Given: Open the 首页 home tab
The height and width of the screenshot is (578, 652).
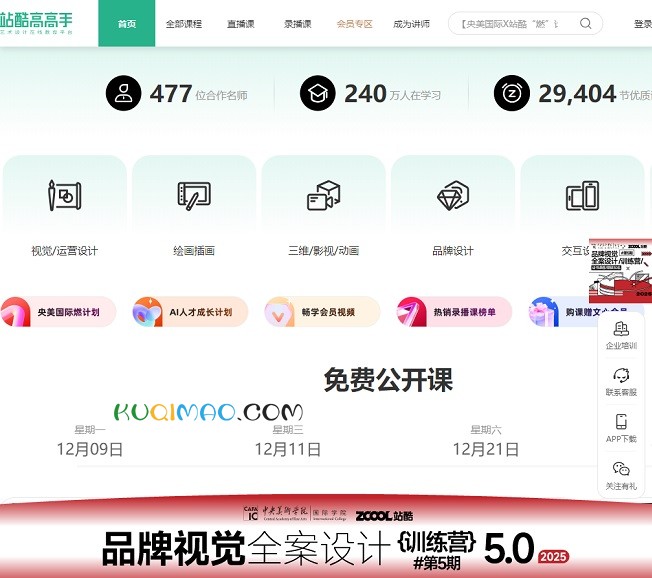Looking at the screenshot, I should point(126,23).
